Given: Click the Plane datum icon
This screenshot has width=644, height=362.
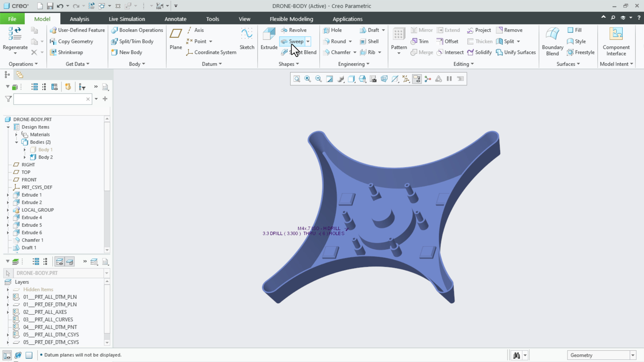Looking at the screenshot, I should 175,34.
